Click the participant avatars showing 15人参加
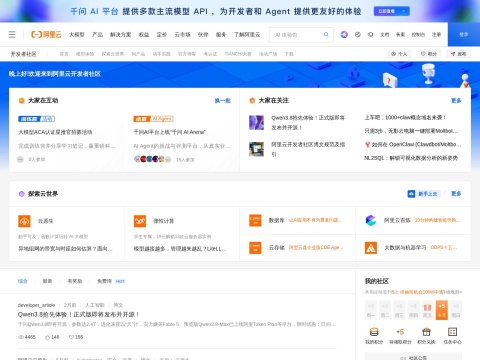Screen dimensions: 480x360 [152, 159]
